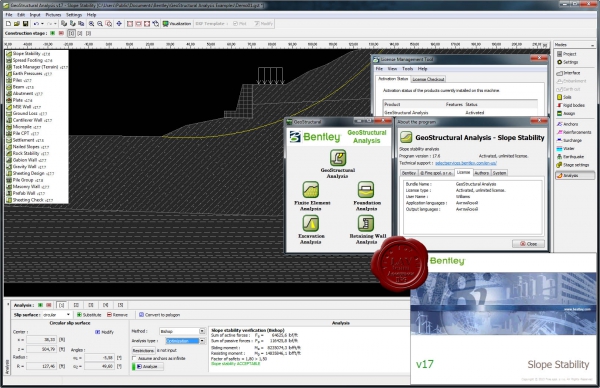Image resolution: width=600 pixels, height=388 pixels.
Task: Open the Pictures menu
Action: [x=53, y=15]
